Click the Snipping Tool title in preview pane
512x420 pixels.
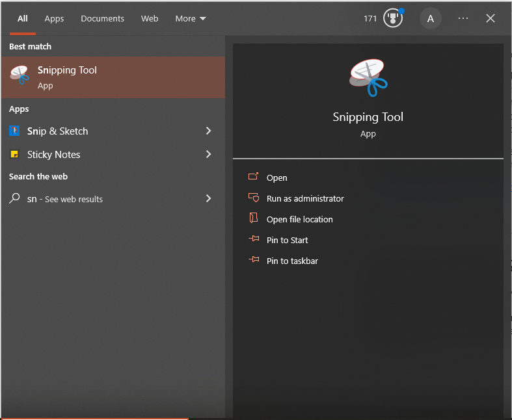coord(368,117)
